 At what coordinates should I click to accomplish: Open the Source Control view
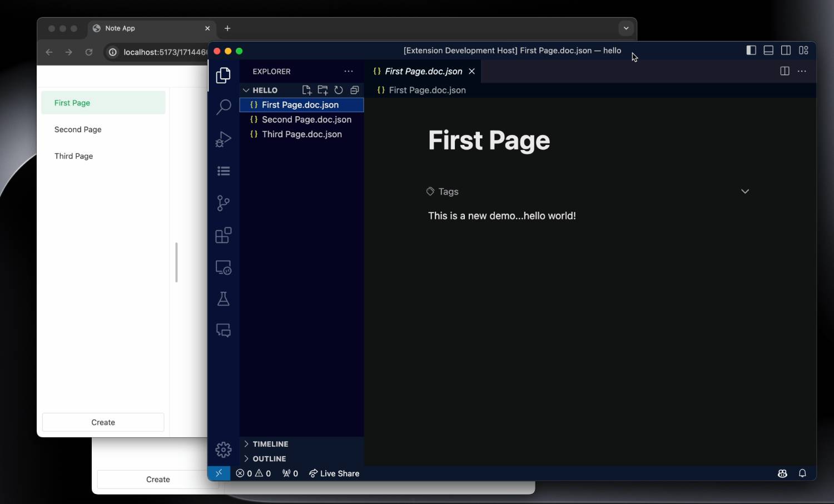[x=224, y=203]
